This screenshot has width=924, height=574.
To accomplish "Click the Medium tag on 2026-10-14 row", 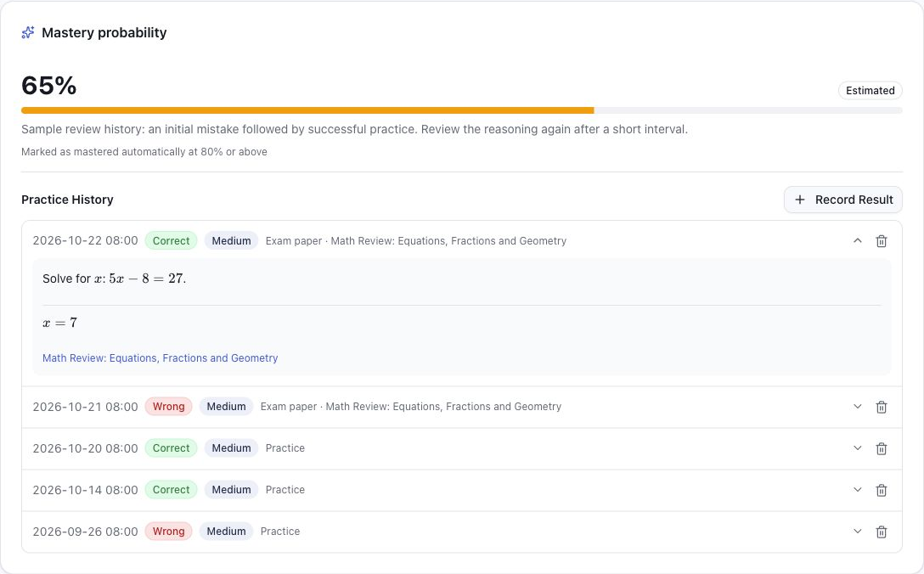I will (231, 490).
